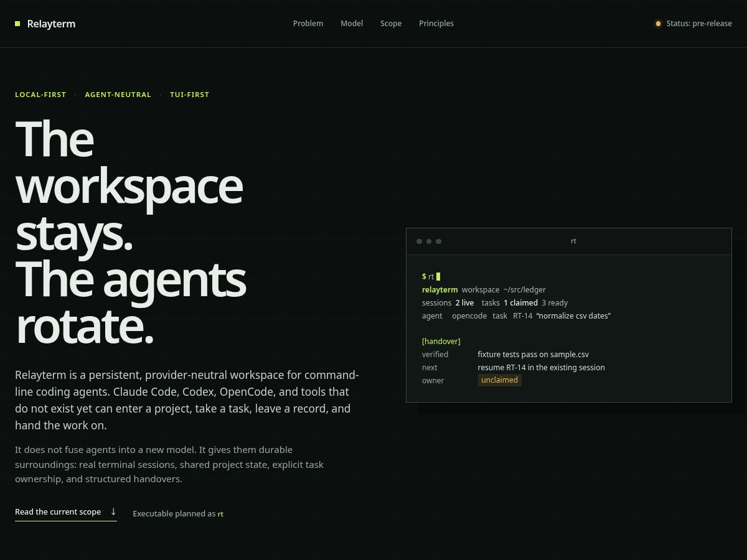Click the green 'relayterm' text in the terminal
This screenshot has width=747, height=560.
tap(439, 290)
